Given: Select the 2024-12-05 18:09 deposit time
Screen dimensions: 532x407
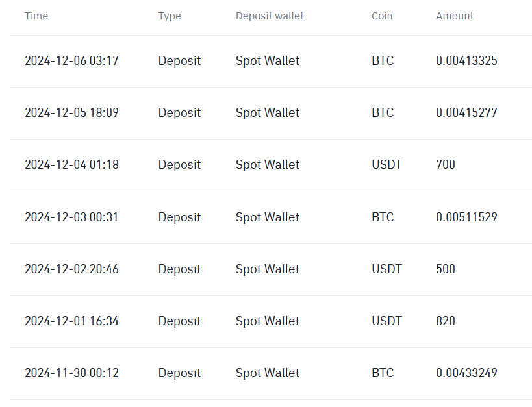Looking at the screenshot, I should pyautogui.click(x=71, y=113).
